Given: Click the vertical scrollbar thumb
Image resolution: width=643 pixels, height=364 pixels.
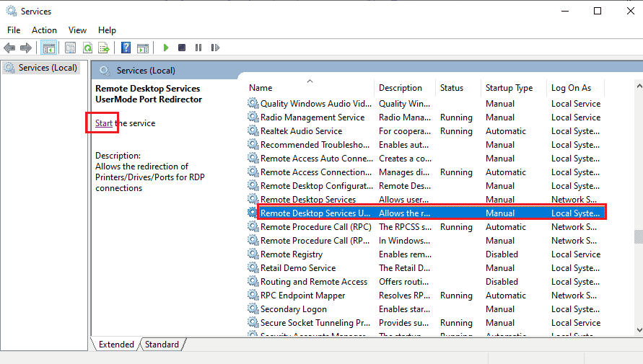Looking at the screenshot, I should click(639, 236).
